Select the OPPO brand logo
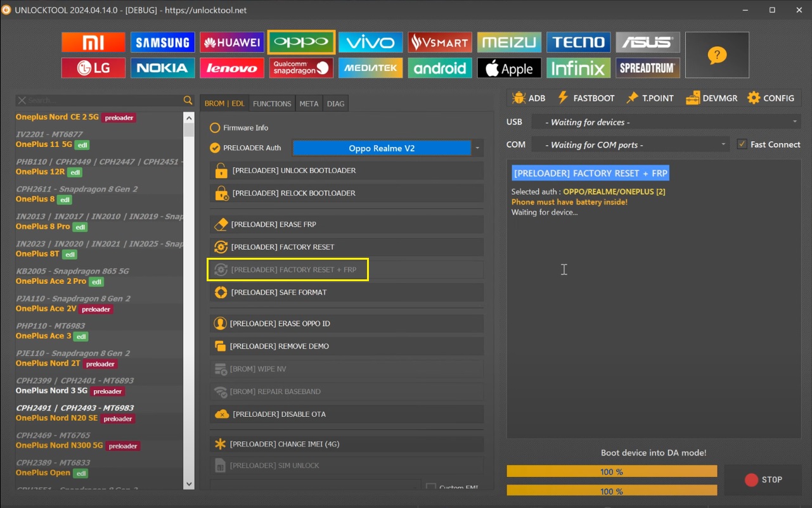 pos(301,42)
